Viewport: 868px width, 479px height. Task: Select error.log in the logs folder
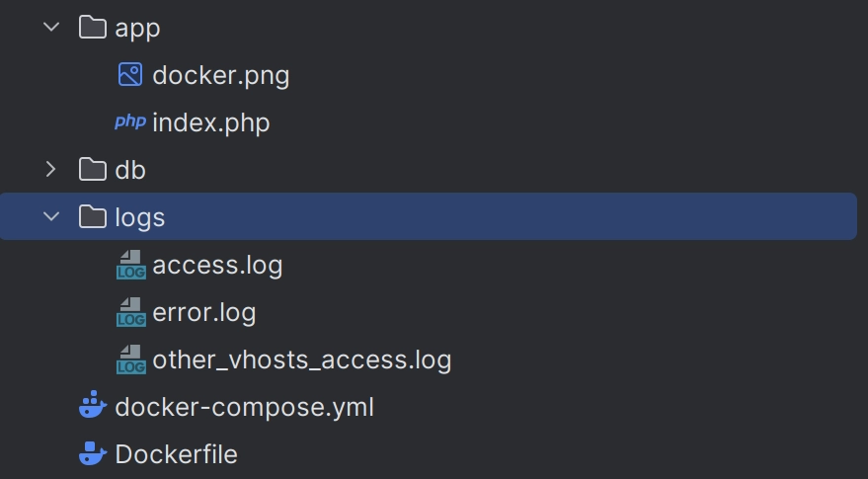click(x=204, y=313)
